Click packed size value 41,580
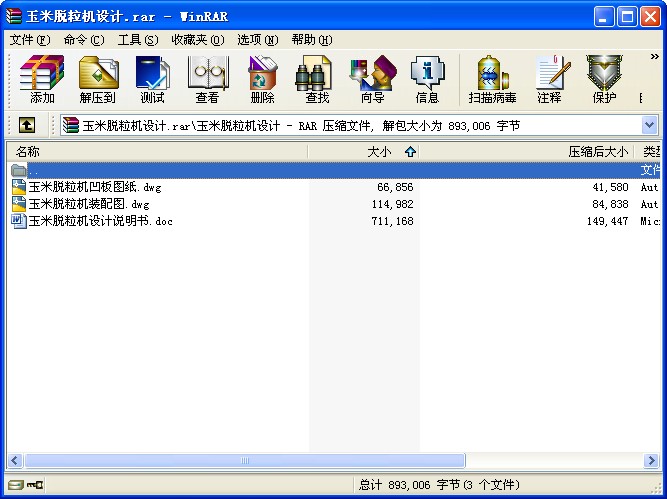667x499 pixels. pyautogui.click(x=610, y=187)
